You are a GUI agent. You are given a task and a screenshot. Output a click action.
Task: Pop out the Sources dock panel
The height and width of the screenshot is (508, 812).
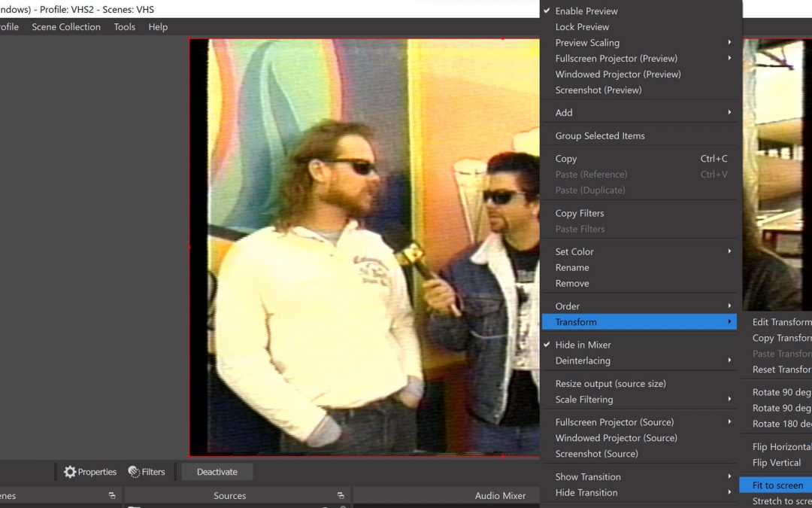[341, 495]
